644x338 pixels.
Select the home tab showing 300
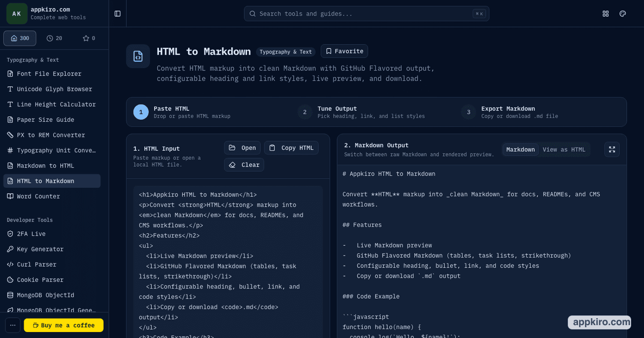point(20,38)
